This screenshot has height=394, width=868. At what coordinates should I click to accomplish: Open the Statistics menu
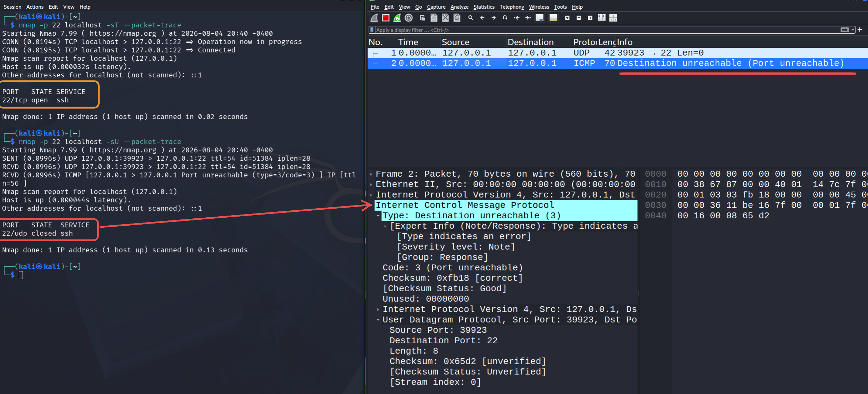(484, 7)
